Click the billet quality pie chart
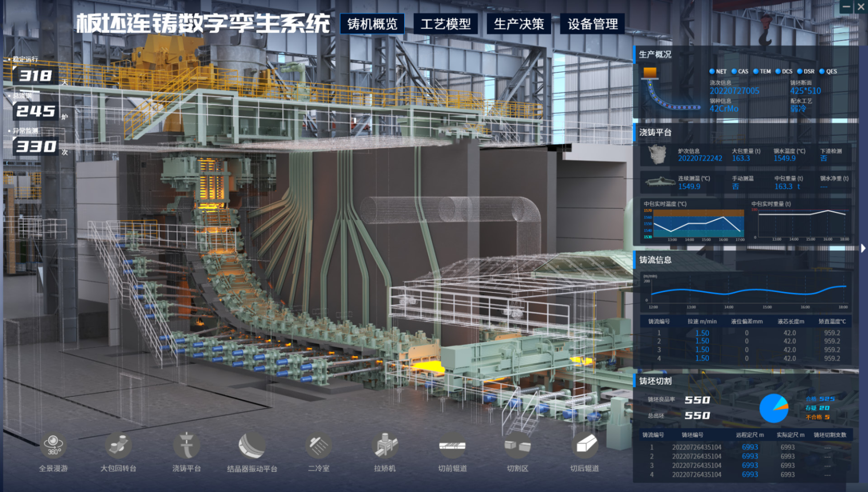Viewport: 868px width, 492px height. tap(773, 408)
